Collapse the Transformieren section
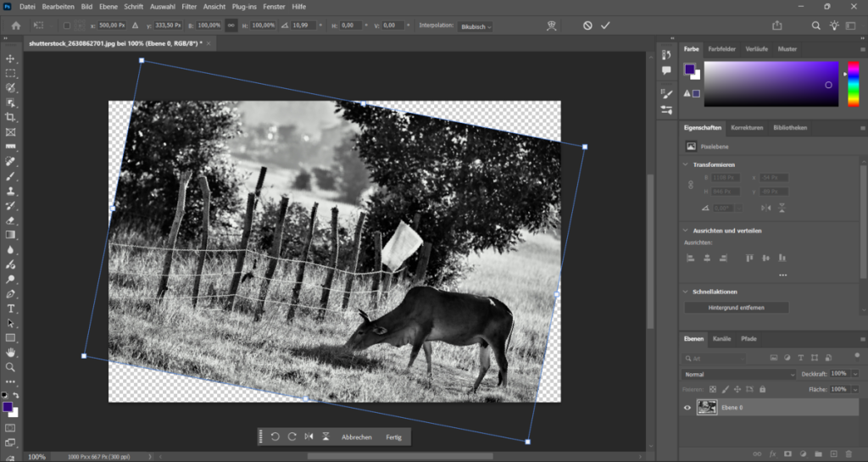 pos(685,164)
